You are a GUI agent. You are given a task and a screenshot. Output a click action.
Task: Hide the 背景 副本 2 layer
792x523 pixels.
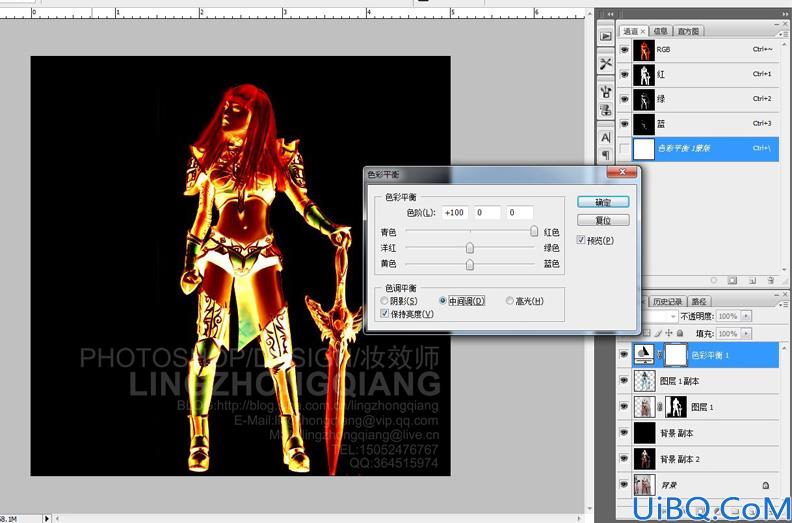click(624, 459)
